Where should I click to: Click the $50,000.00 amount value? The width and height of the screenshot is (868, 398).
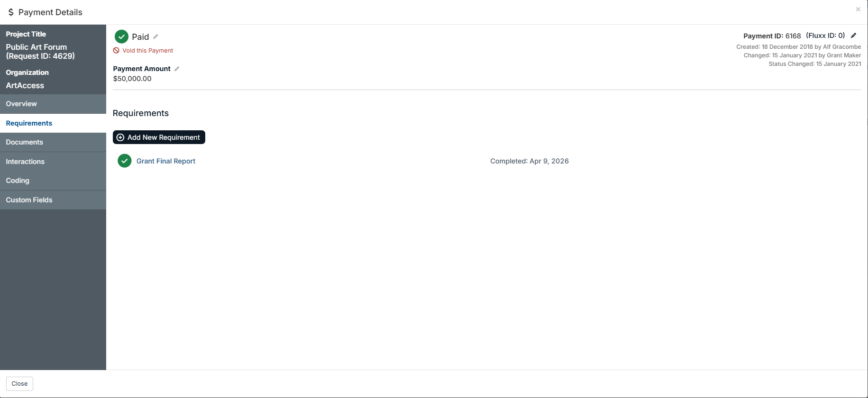click(x=132, y=79)
